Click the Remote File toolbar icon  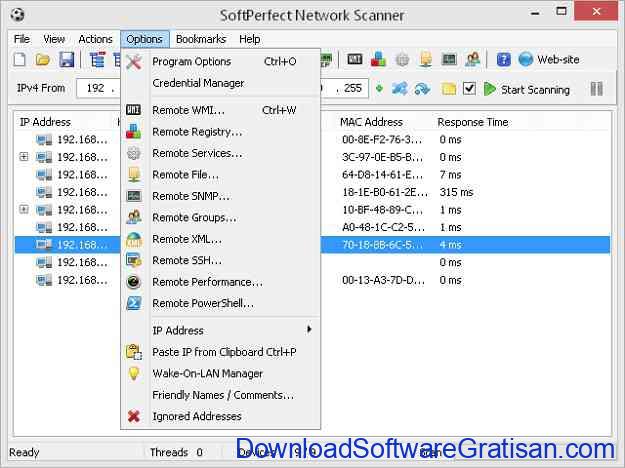426,60
